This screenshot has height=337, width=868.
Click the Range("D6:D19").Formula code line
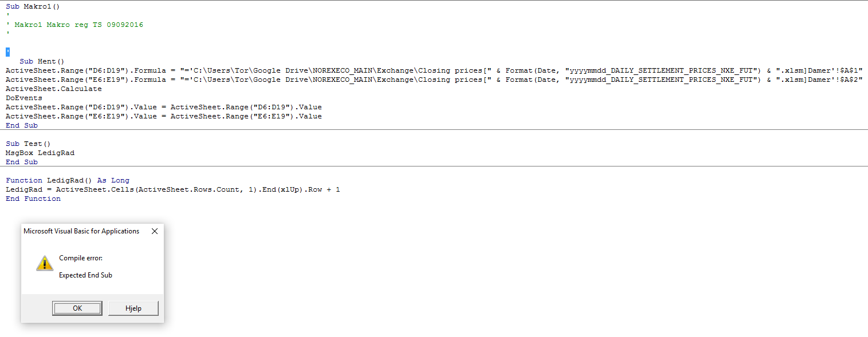(x=434, y=70)
